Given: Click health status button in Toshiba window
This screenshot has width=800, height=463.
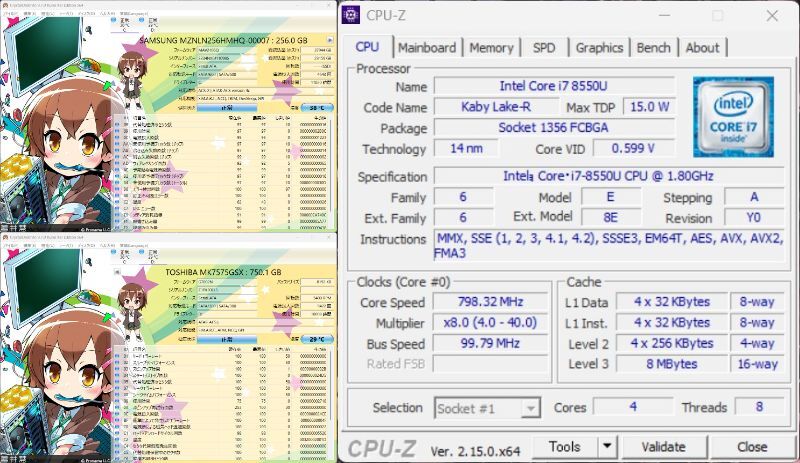Looking at the screenshot, I should click(227, 339).
